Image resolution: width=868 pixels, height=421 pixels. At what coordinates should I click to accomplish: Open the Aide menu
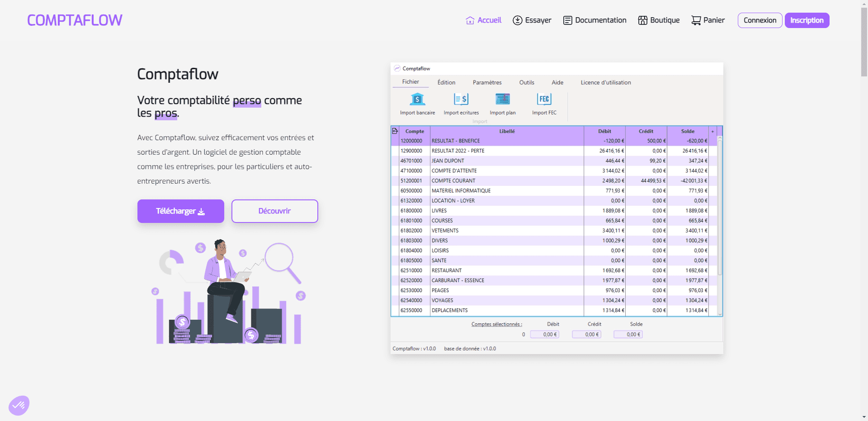[557, 82]
